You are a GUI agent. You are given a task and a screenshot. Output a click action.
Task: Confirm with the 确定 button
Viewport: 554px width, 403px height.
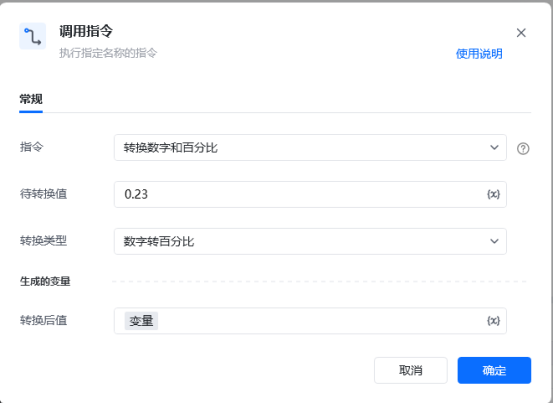click(x=494, y=370)
